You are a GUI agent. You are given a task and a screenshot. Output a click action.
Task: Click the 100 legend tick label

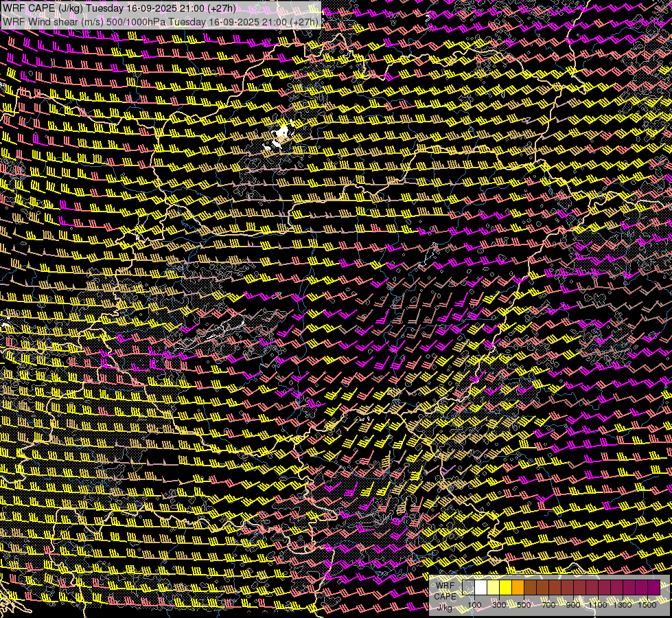tap(474, 605)
